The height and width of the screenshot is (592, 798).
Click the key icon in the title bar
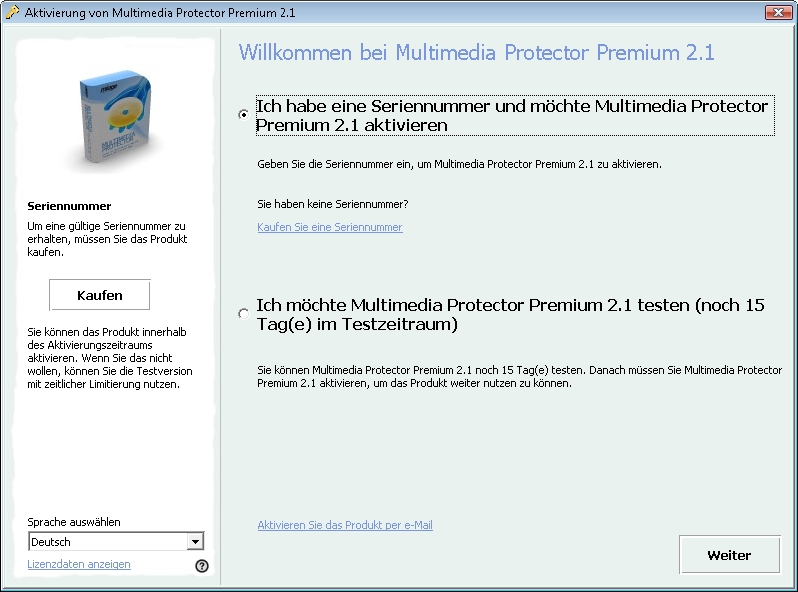point(12,12)
